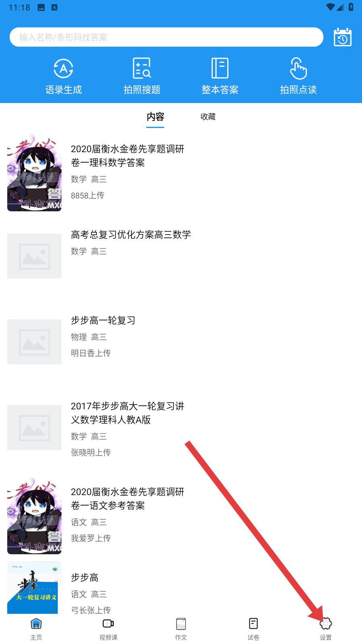The image size is (362, 644).
Task: Go to the 主页 home tab
Action: coord(36,629)
